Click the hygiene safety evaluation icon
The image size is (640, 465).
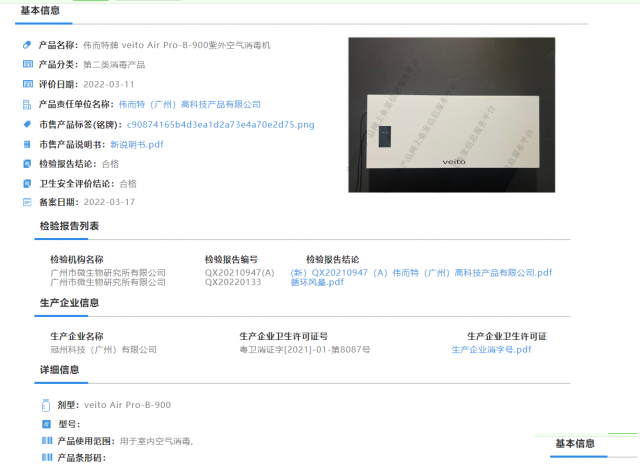pos(28,183)
